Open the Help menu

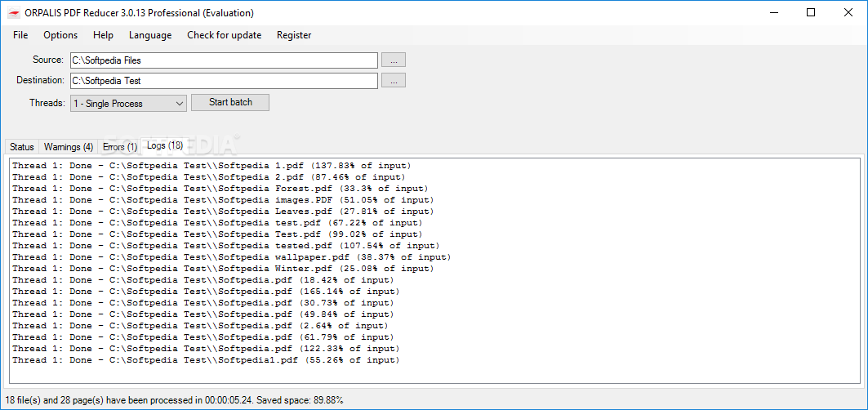[103, 35]
